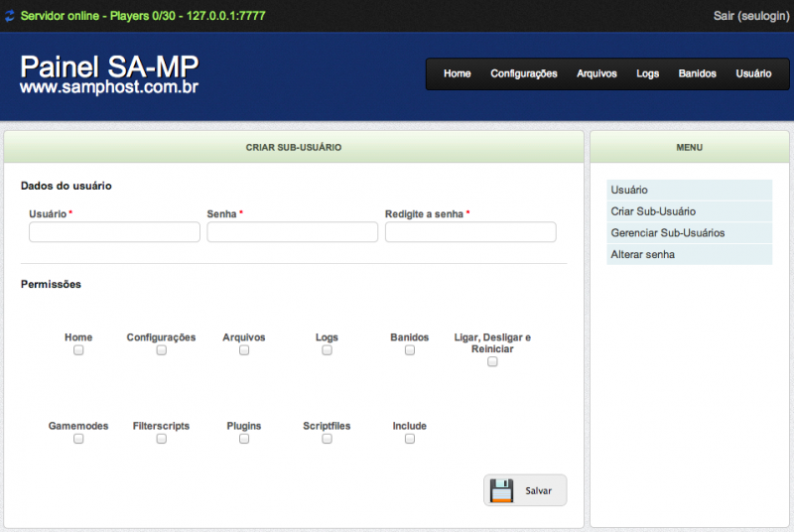This screenshot has height=532, width=794.
Task: Check the Include permission checkbox
Action: (410, 439)
